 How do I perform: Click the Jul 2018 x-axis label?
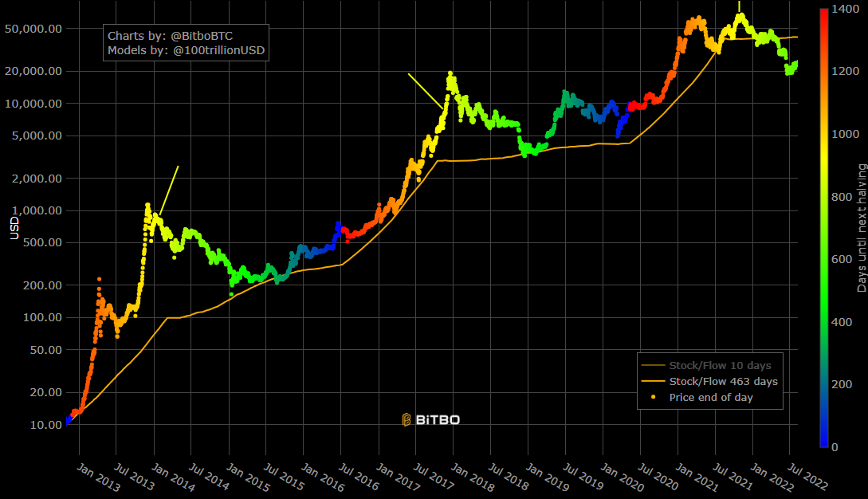point(509,477)
